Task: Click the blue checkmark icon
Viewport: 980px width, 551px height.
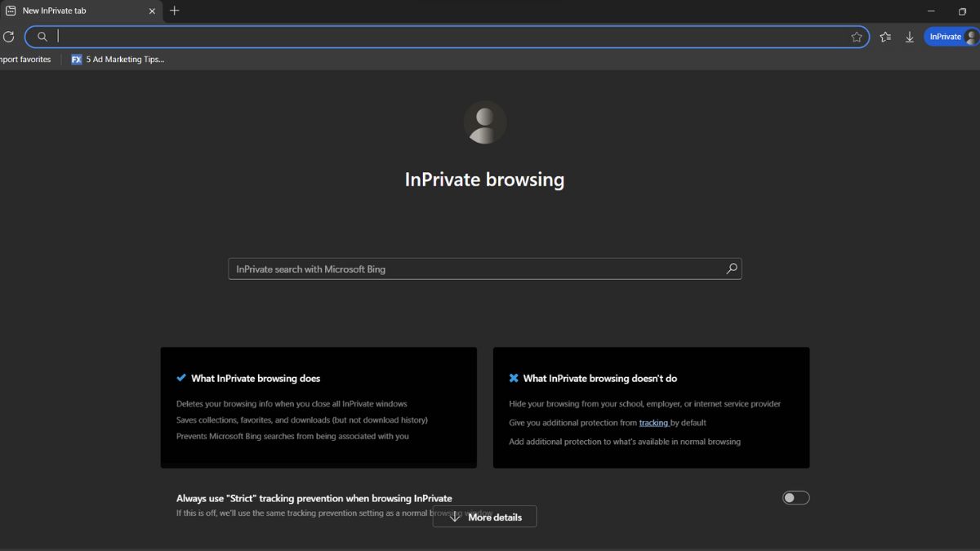Action: point(181,378)
